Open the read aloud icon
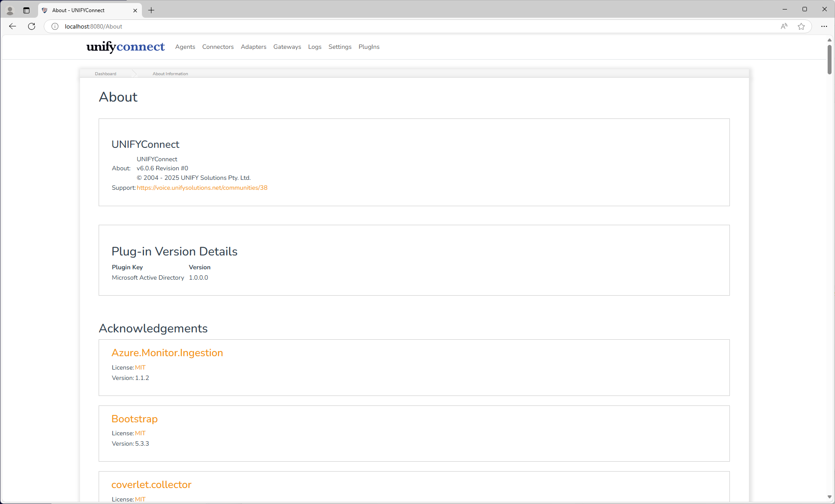The width and height of the screenshot is (835, 504). (x=784, y=26)
